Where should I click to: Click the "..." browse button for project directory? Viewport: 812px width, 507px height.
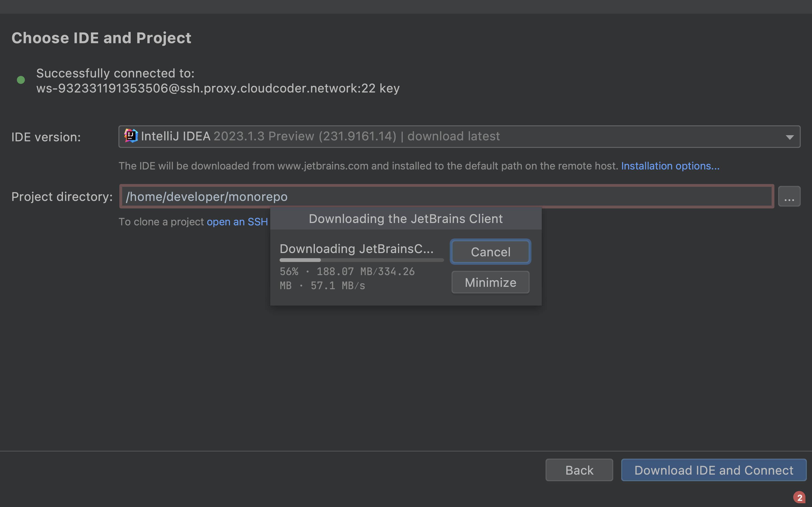tap(789, 196)
